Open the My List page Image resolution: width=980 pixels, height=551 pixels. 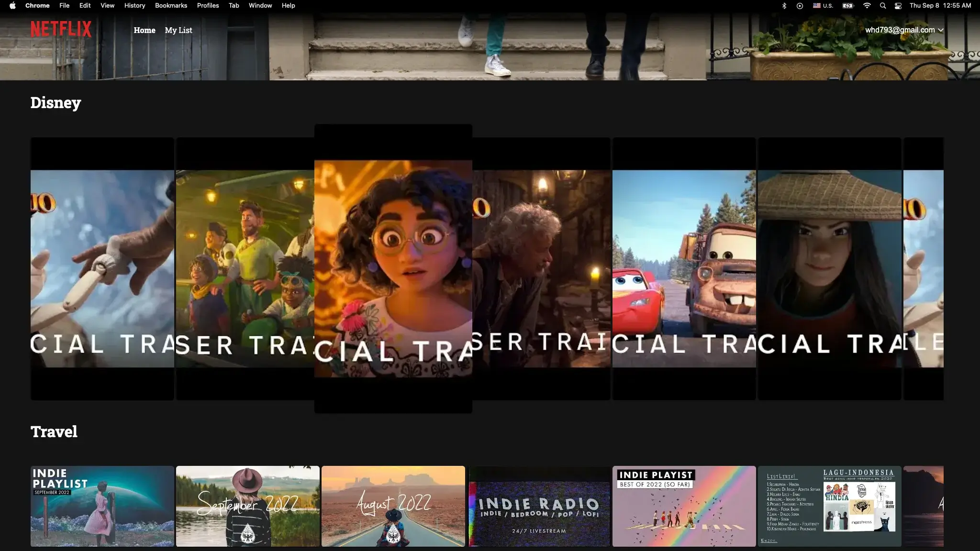click(x=178, y=30)
